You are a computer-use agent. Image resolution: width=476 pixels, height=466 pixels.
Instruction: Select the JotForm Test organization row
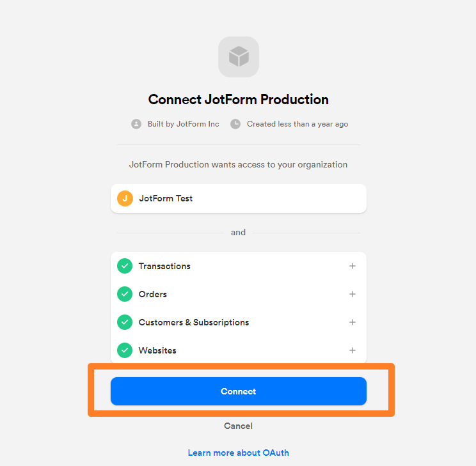coord(238,198)
